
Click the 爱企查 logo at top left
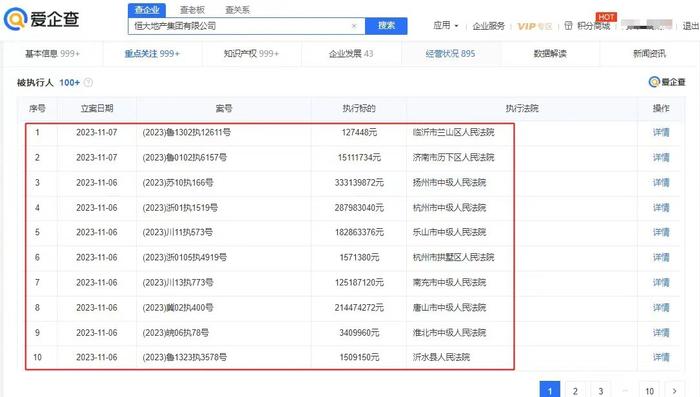coord(42,19)
